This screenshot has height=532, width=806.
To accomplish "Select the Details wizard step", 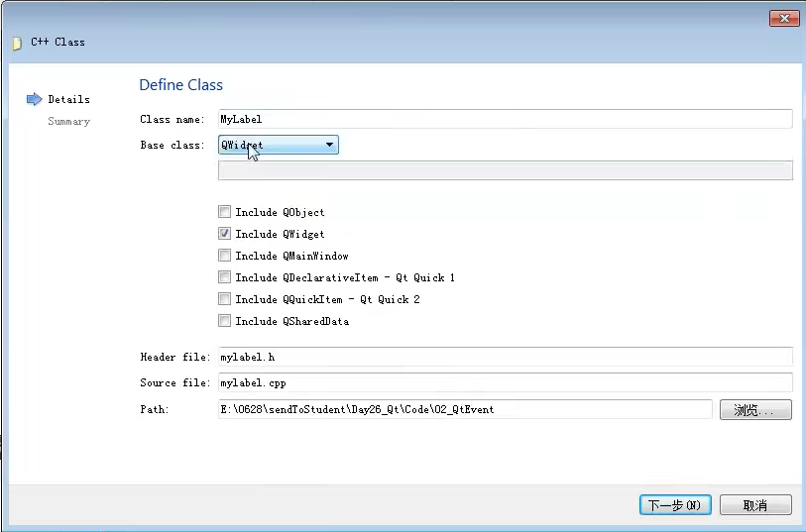I will pos(68,99).
